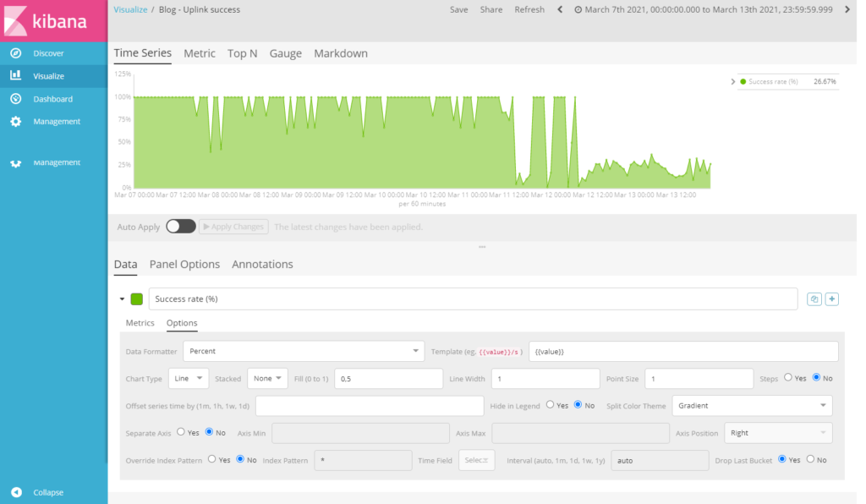Click Share in the top bar
Screen dimensions: 866x504
click(491, 9)
